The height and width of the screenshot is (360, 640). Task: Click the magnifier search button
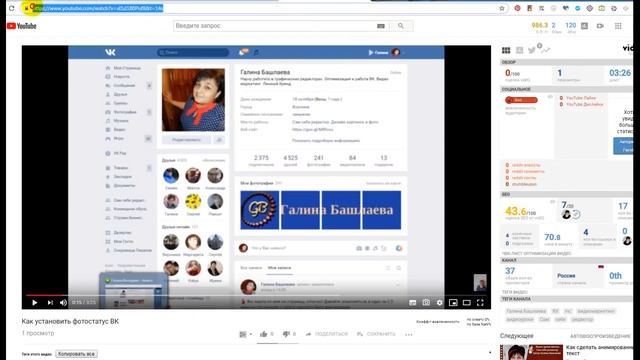401,26
